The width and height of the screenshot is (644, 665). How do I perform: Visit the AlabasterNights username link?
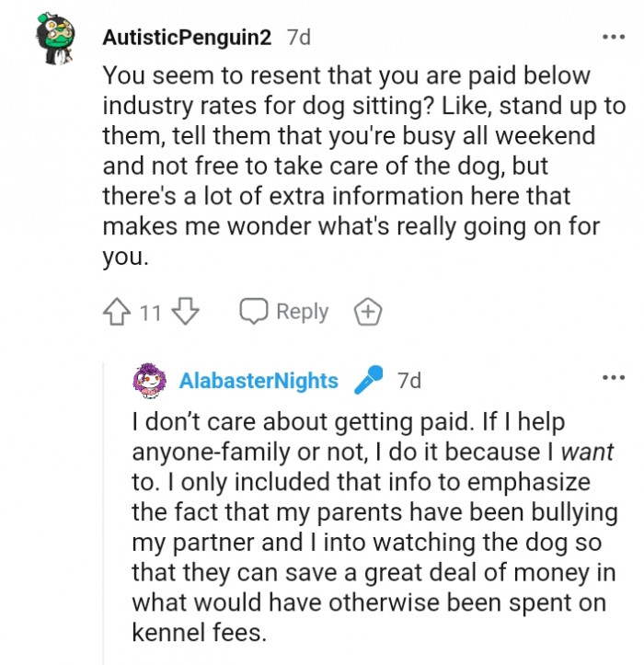pos(259,381)
